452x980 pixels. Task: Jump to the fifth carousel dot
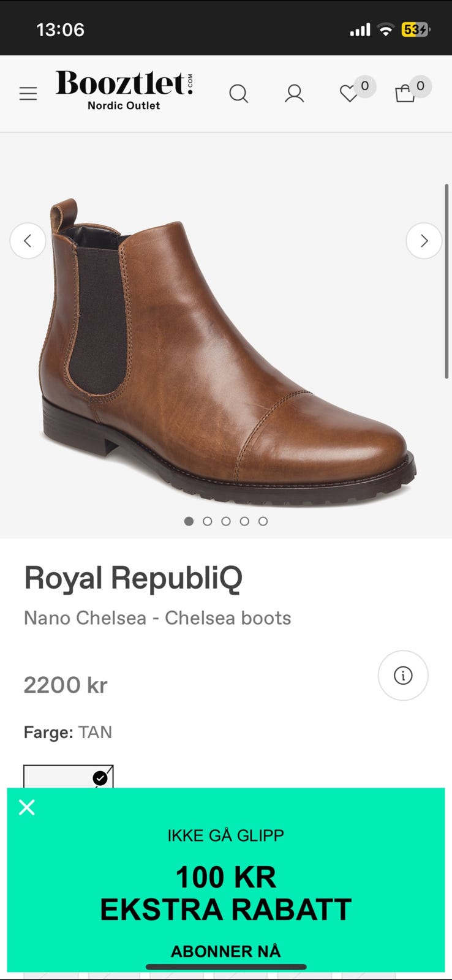click(263, 521)
